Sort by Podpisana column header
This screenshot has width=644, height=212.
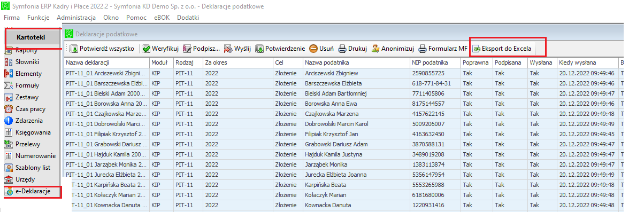pyautogui.click(x=510, y=63)
